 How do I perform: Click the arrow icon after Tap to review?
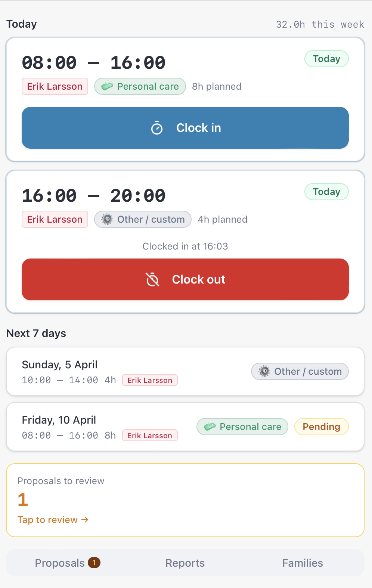click(x=85, y=519)
